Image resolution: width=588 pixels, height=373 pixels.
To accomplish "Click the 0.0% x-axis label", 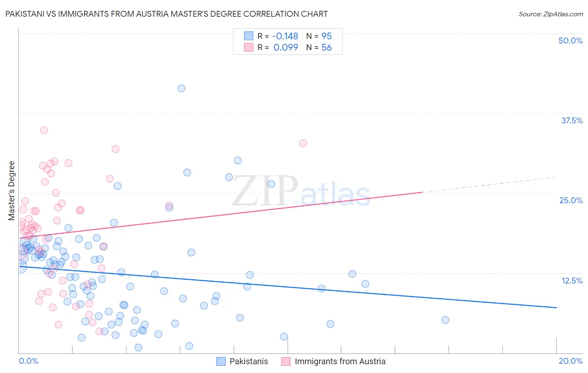I will 28,361.
